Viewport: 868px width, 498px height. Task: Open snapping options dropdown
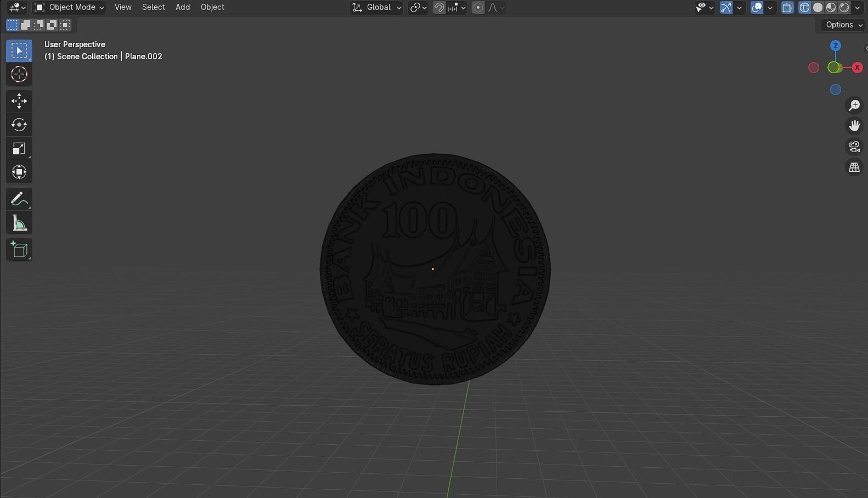[x=456, y=7]
